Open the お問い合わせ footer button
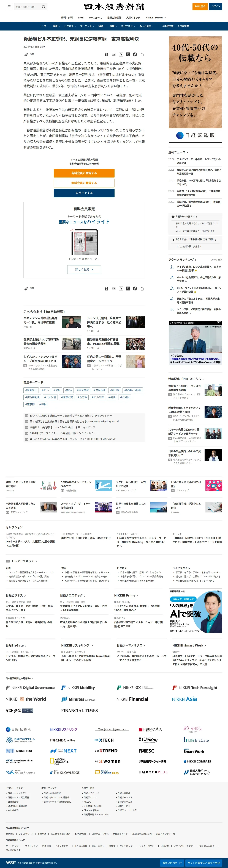The height and width of the screenshot is (868, 228). pyautogui.click(x=172, y=863)
